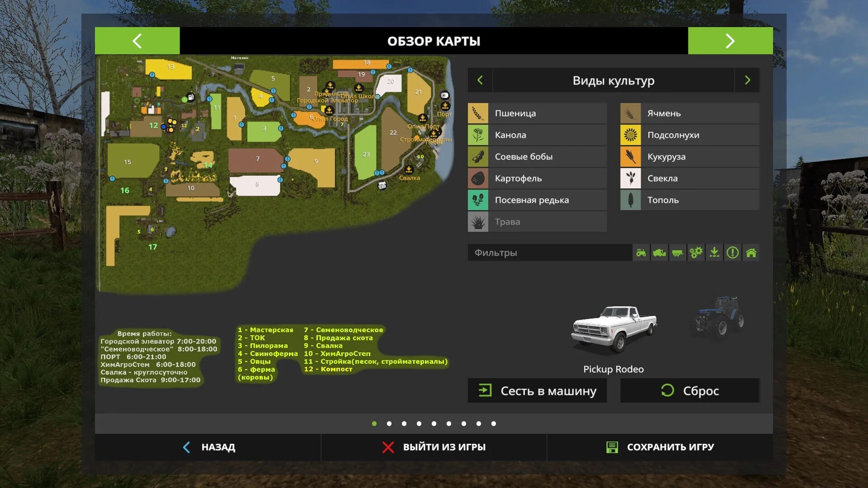Toggle the tractor vehicles map filter
This screenshot has width=868, height=488.
[641, 253]
